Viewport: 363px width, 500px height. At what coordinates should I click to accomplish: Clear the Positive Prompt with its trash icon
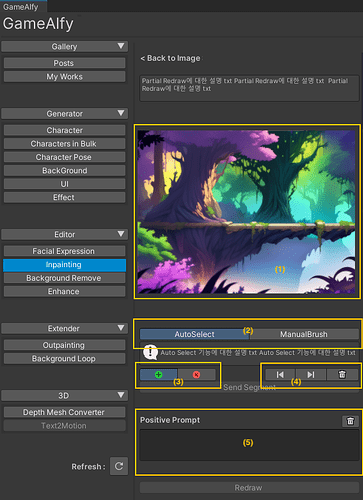click(x=350, y=421)
